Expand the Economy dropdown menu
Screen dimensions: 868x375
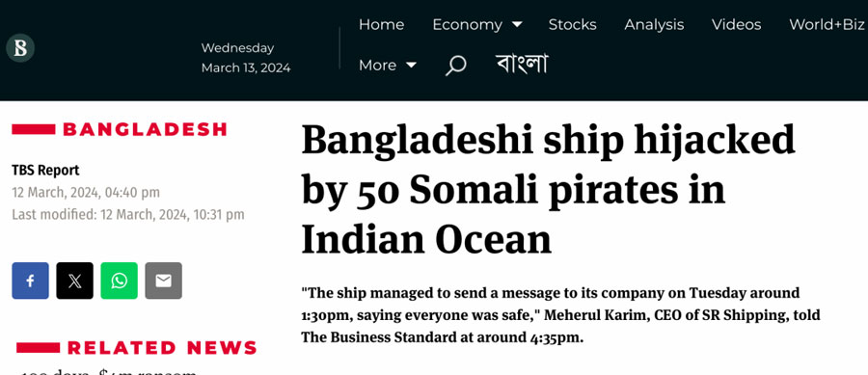[x=476, y=25]
